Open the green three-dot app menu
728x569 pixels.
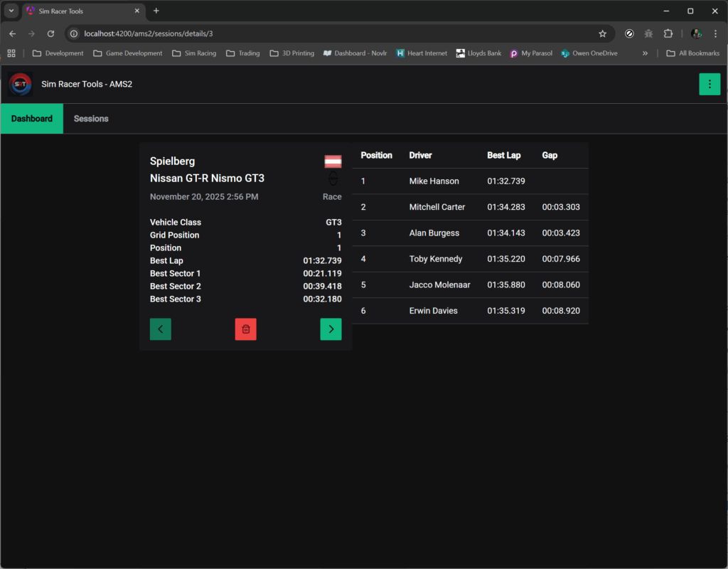point(709,84)
